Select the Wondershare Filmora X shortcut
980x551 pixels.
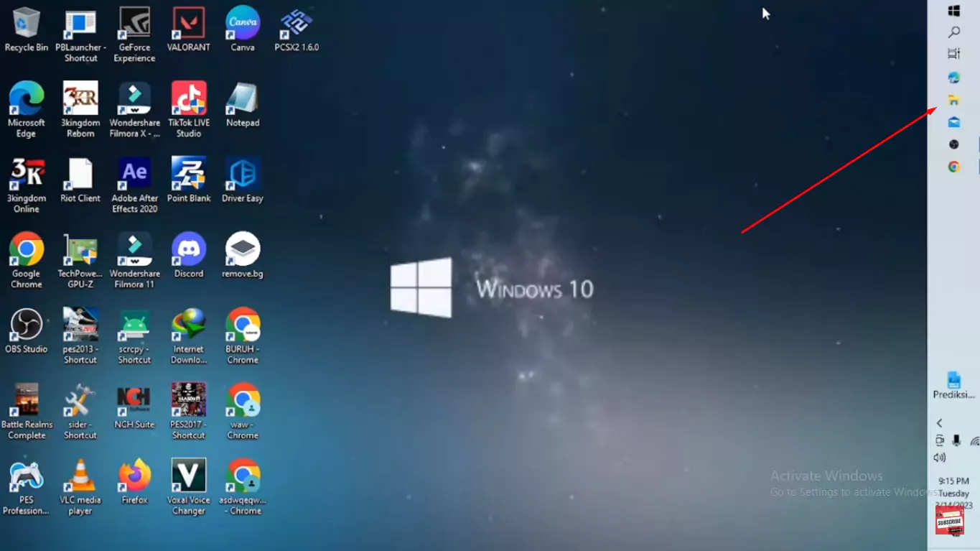[134, 111]
